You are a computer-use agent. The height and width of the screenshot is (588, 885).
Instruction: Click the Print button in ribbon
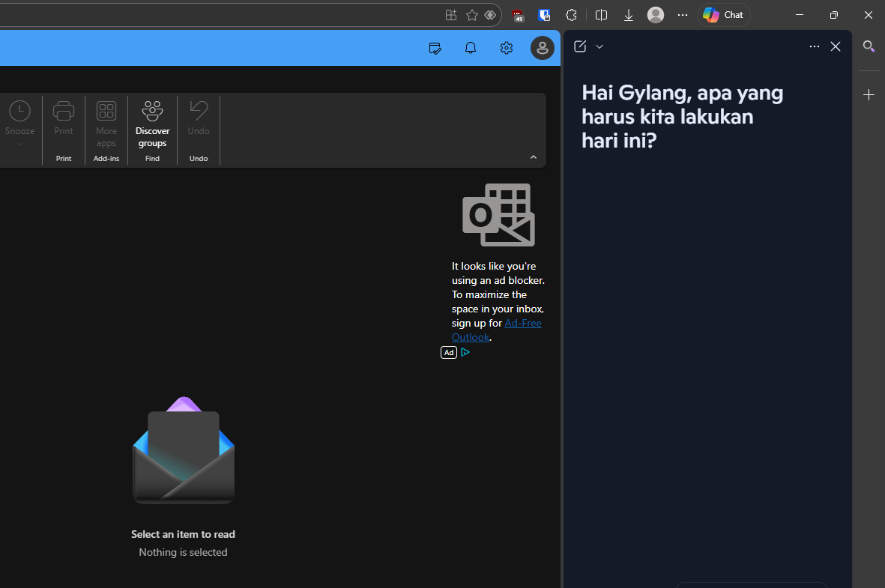point(64,120)
